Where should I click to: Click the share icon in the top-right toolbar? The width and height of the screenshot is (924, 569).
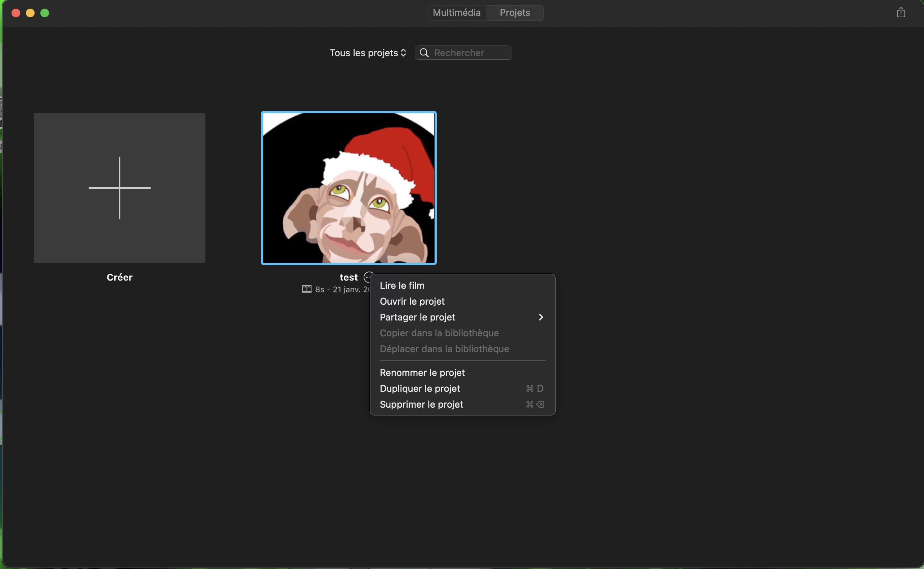point(900,12)
